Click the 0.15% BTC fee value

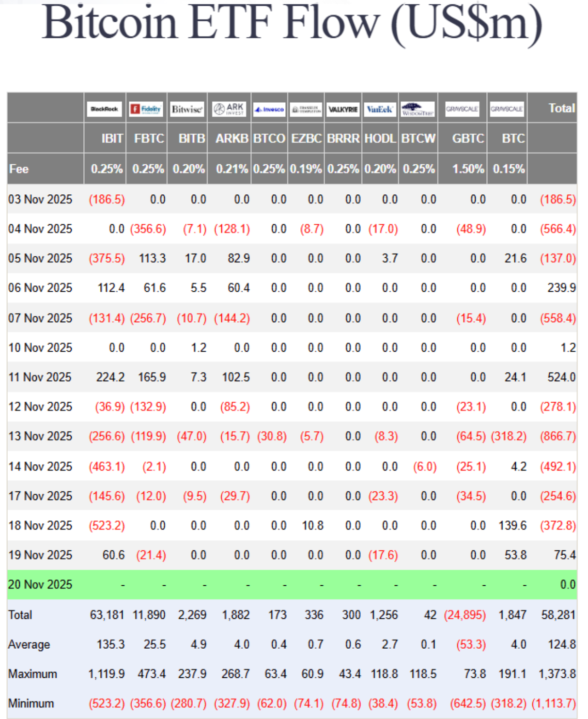(x=509, y=169)
